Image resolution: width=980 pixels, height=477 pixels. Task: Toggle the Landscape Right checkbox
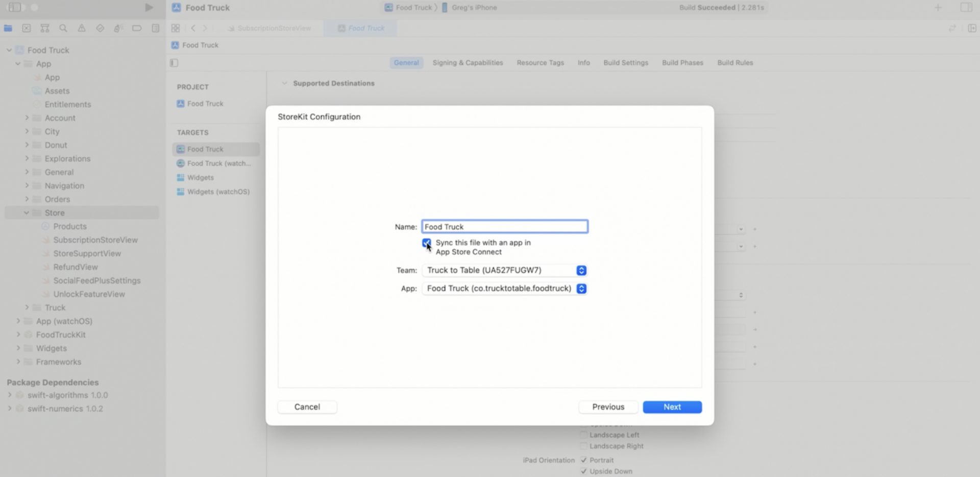point(583,446)
